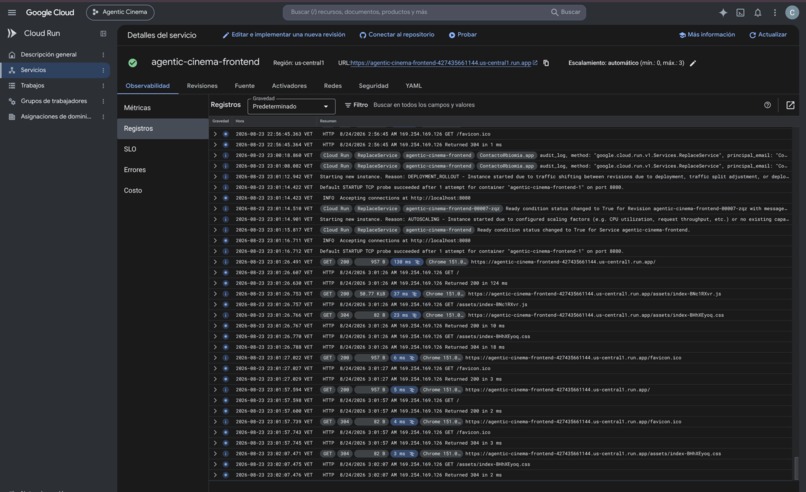Expand the 23:01:08.082 log entry
806x492 pixels.
215,166
